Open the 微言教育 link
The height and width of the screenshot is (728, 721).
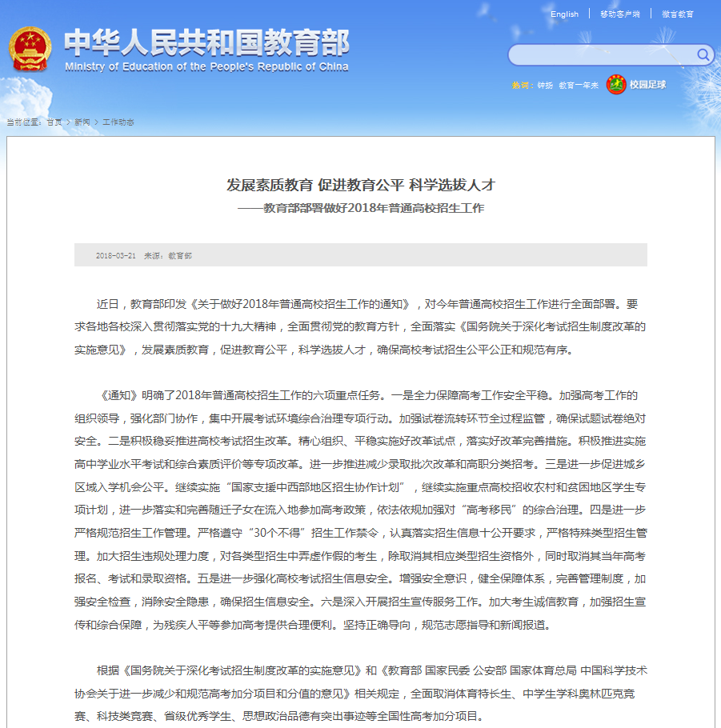pyautogui.click(x=677, y=14)
